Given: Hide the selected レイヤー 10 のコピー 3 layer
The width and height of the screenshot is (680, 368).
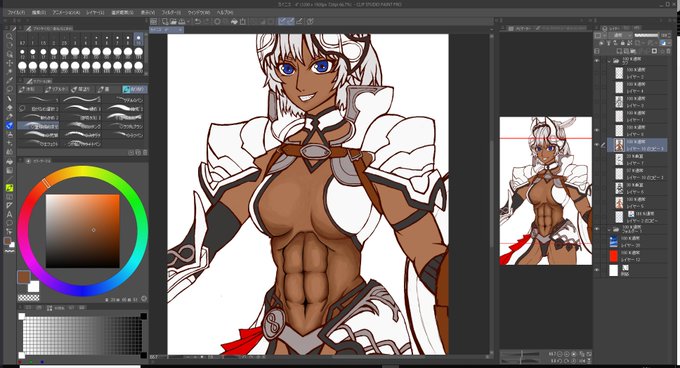Looking at the screenshot, I should click(597, 145).
